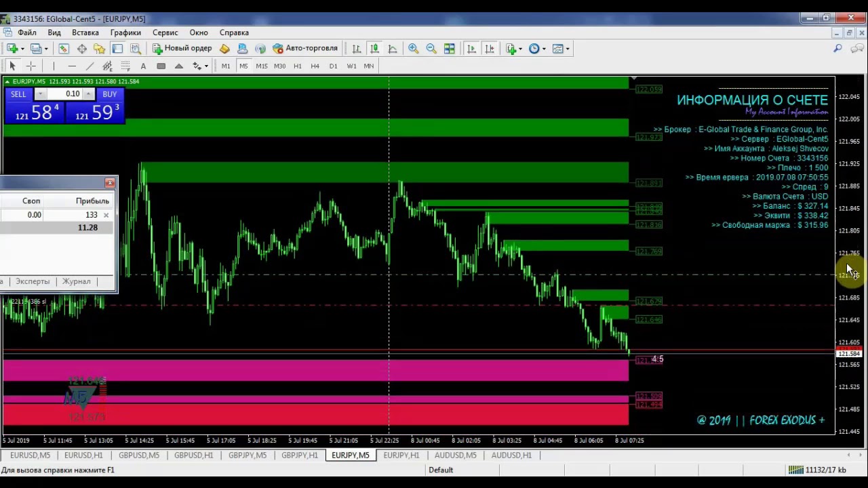Toggle the Chart Shift option

[490, 48]
